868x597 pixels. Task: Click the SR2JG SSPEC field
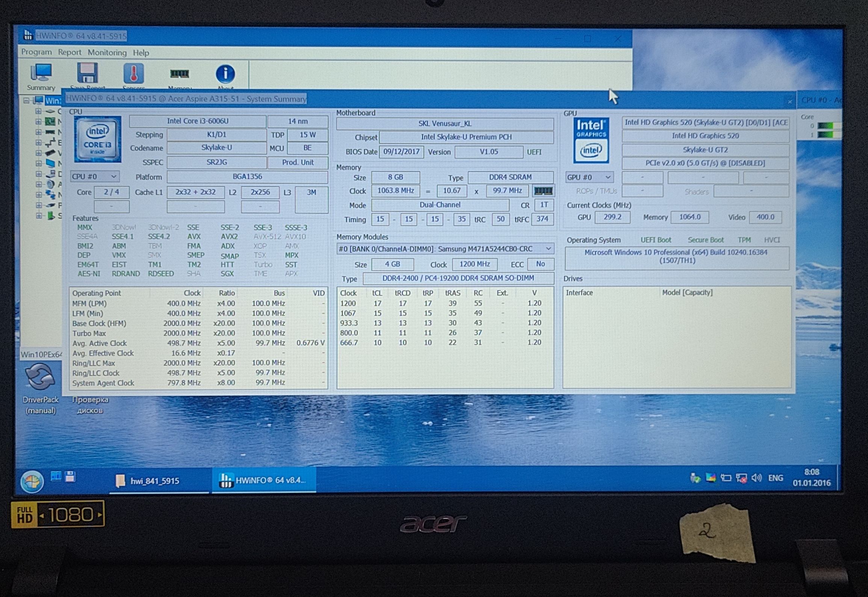(x=216, y=162)
